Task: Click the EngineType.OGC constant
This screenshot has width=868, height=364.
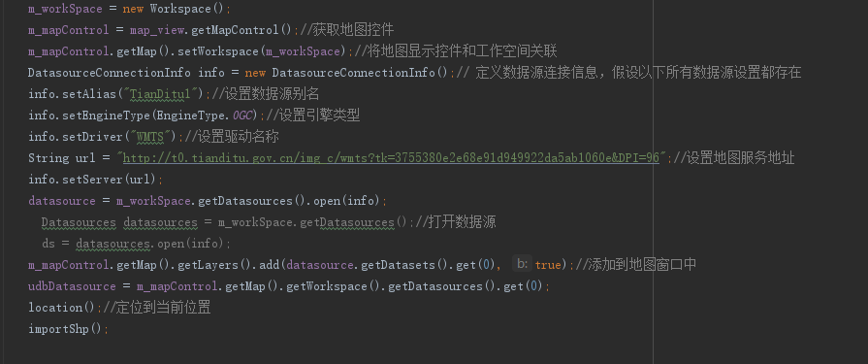Action: tap(205, 116)
